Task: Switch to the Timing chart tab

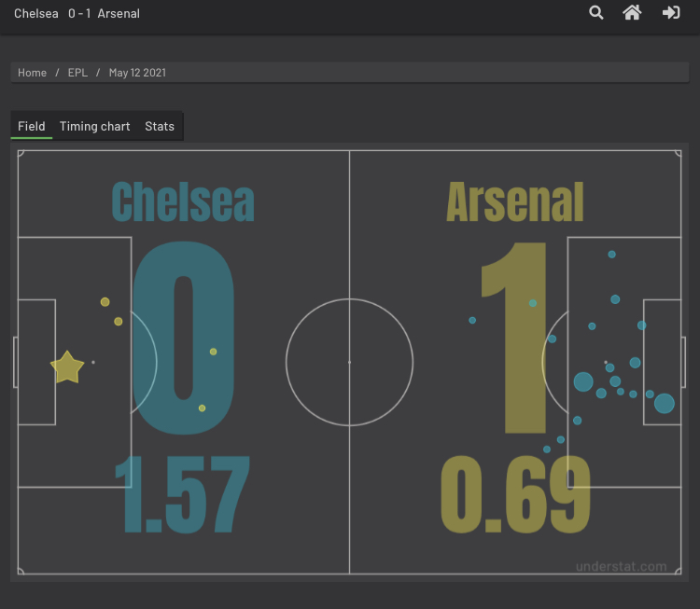Action: [x=94, y=126]
